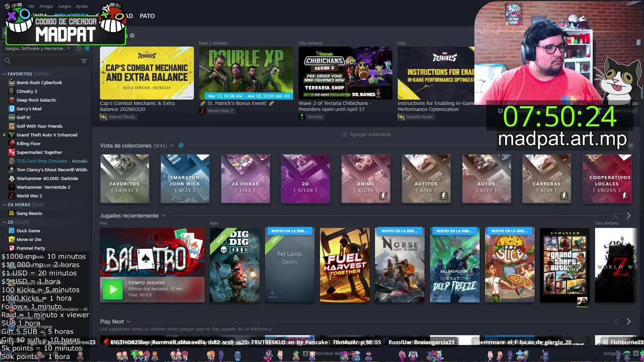
Task: Open the 24 HORAS collection tile
Action: pos(246,179)
